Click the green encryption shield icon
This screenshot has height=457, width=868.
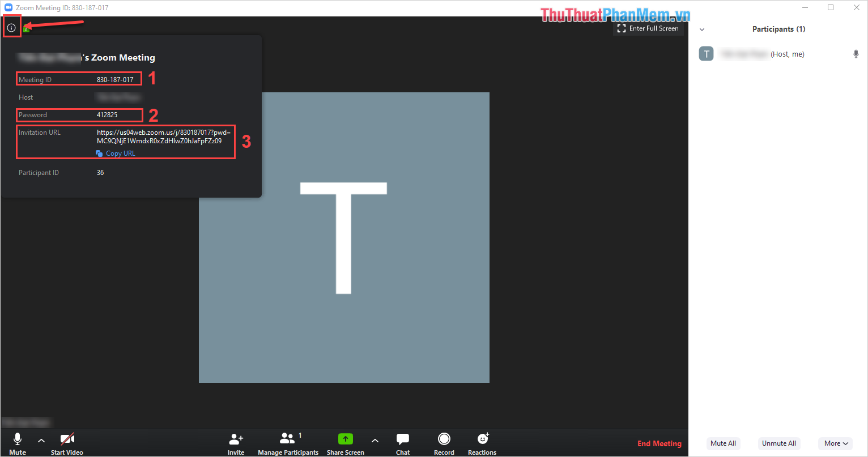click(26, 29)
